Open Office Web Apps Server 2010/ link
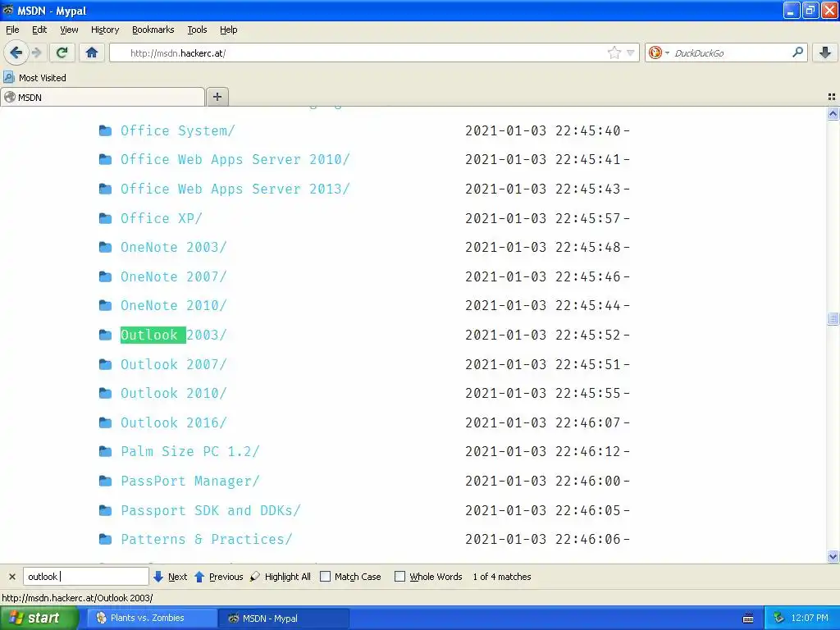 235,160
